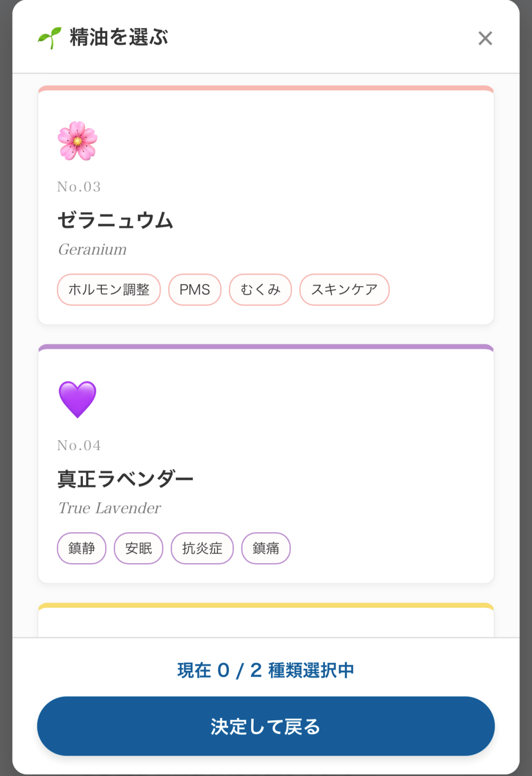
Task: Click the スキンケア tag
Action: tap(344, 290)
